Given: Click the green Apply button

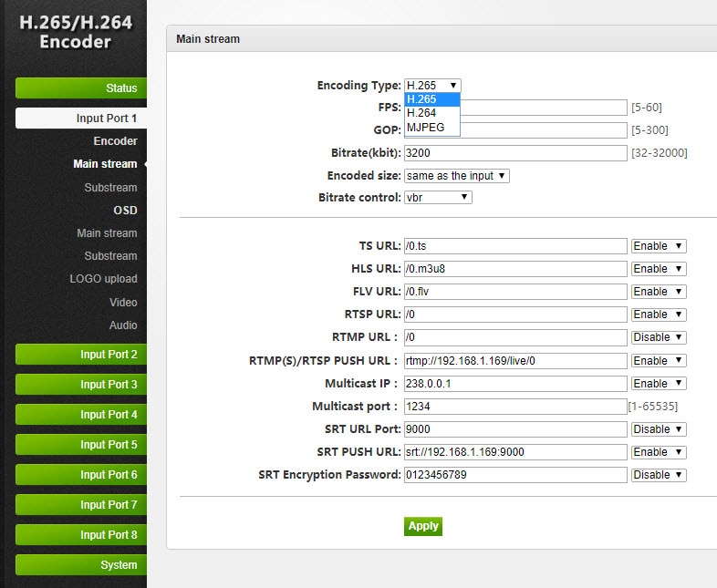Looking at the screenshot, I should click(x=423, y=526).
